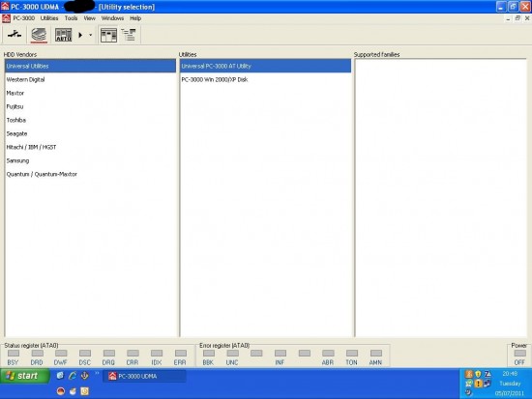Click the AUTO utility detection icon
The height and width of the screenshot is (399, 532).
(x=64, y=35)
